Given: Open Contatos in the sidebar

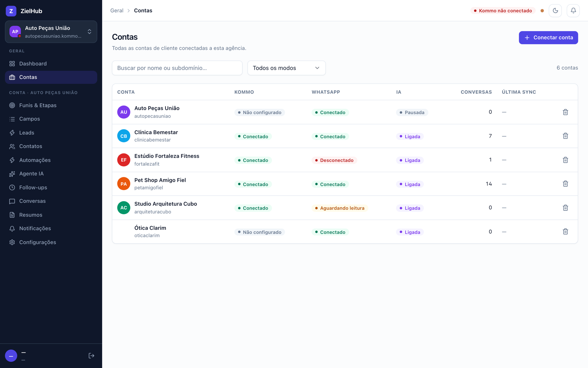Looking at the screenshot, I should tap(51, 146).
